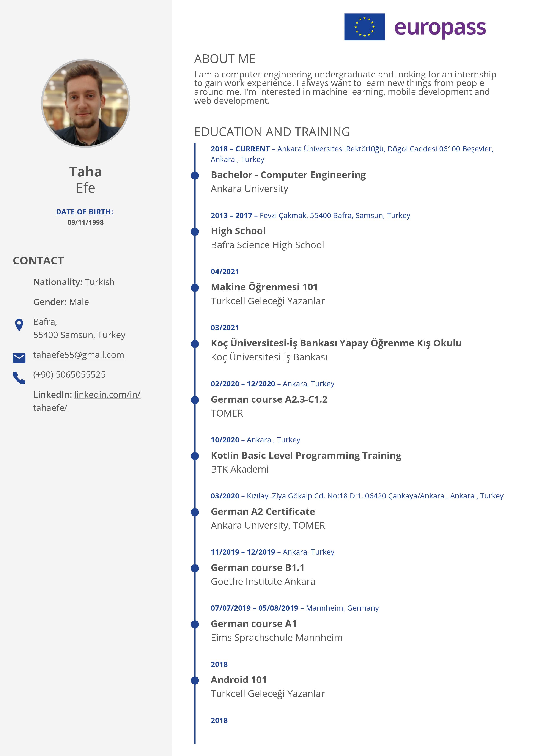Viewport: 535px width, 756px height.
Task: Click the timeline dot for German A2 Certificate
Action: tap(195, 512)
